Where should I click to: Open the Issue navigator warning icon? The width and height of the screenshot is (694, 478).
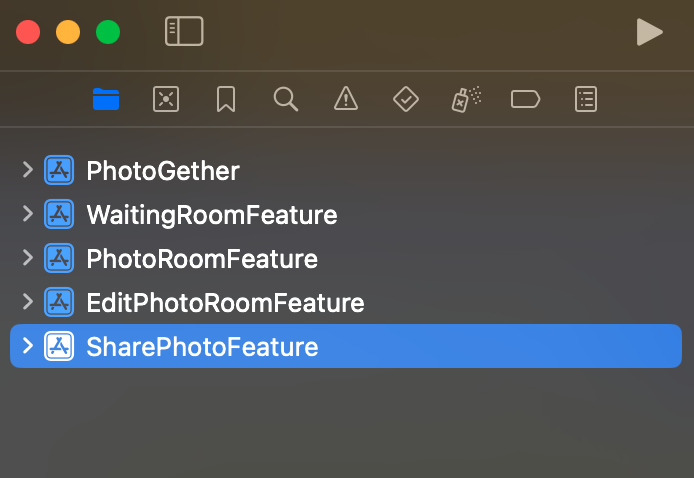345,98
